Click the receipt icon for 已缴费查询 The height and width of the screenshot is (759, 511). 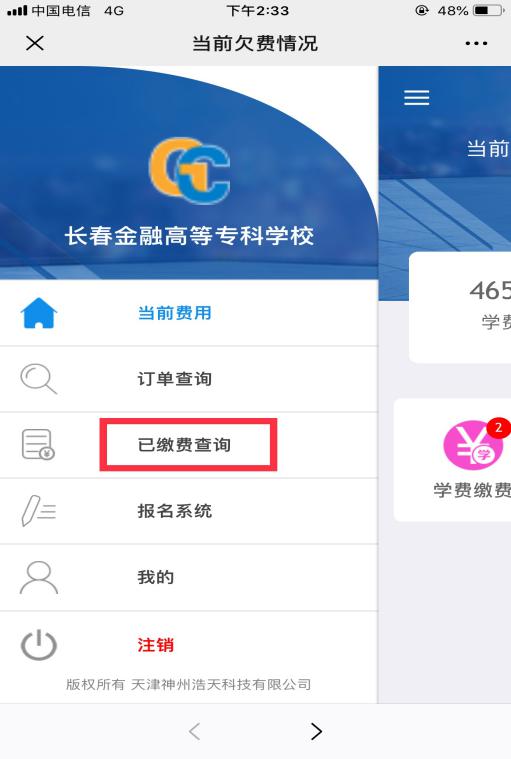coord(38,444)
